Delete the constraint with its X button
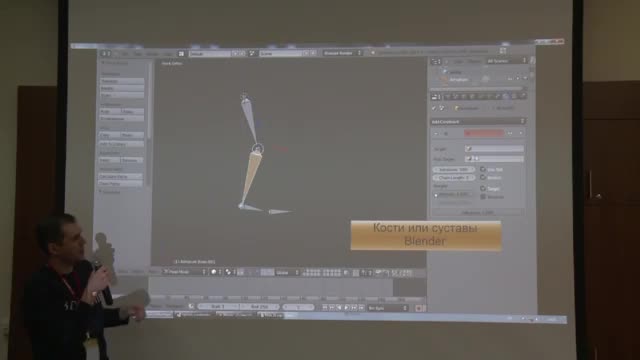Screen dimensions: 640x360 521,133
